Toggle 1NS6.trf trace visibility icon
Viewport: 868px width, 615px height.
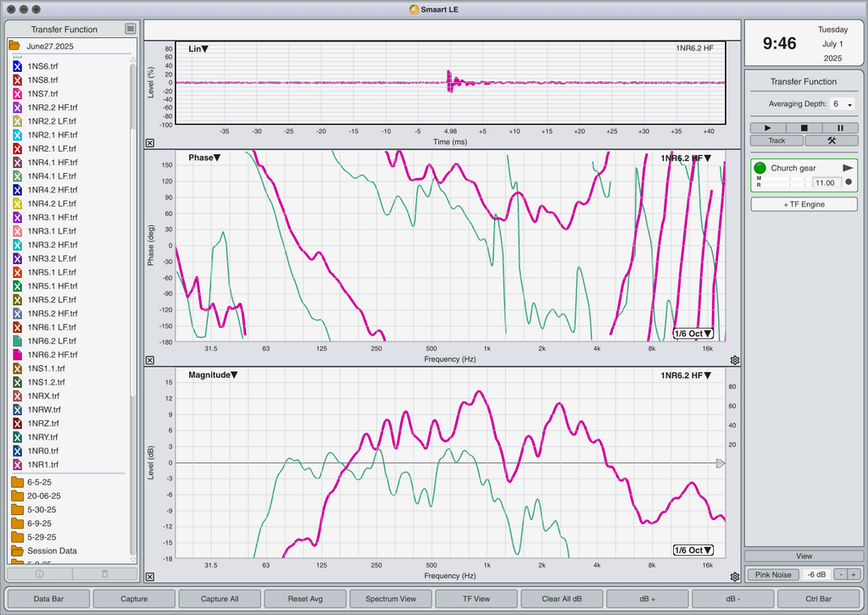pos(17,66)
